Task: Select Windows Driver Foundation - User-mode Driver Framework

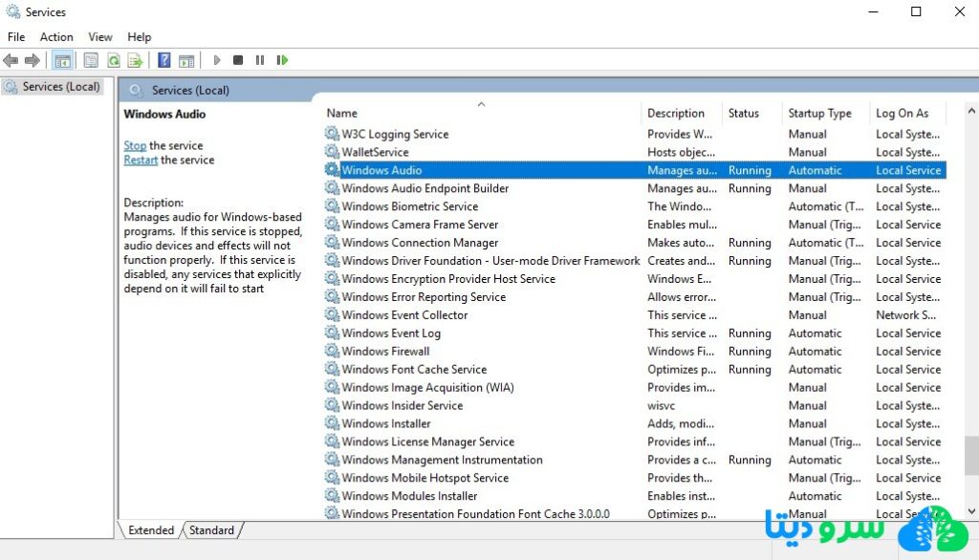Action: [490, 260]
